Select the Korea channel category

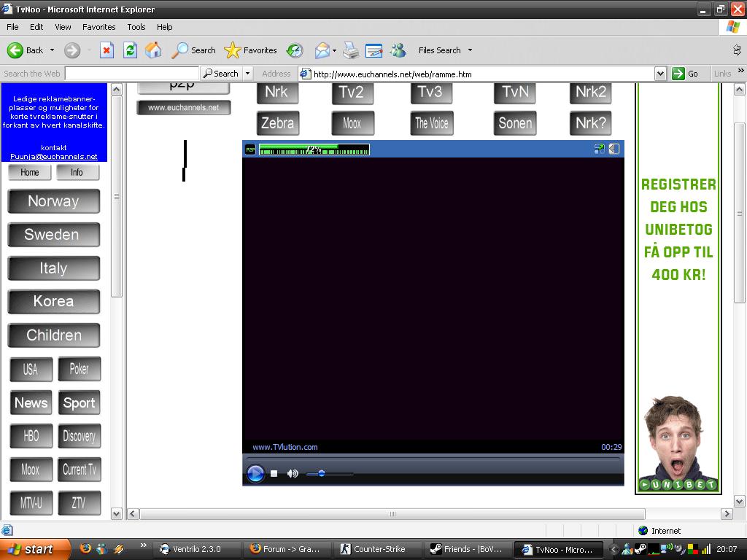click(x=54, y=301)
